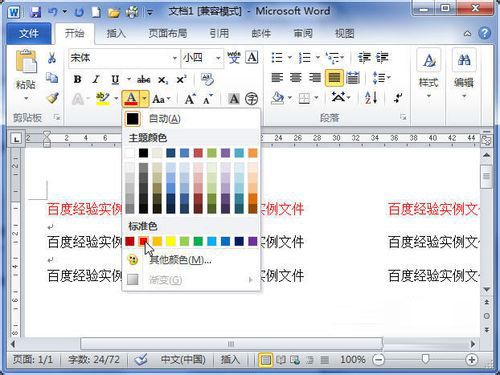
Task: Pick the purple standard color swatch
Action: [253, 241]
